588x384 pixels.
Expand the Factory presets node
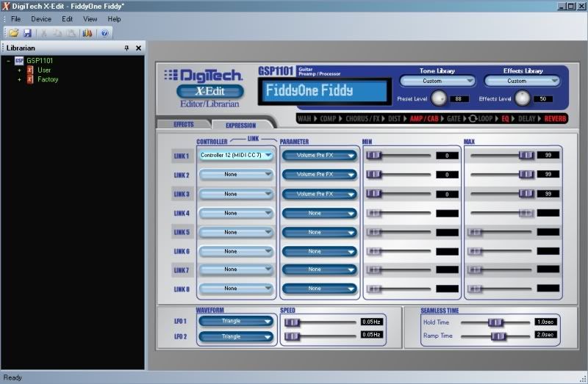tap(20, 79)
